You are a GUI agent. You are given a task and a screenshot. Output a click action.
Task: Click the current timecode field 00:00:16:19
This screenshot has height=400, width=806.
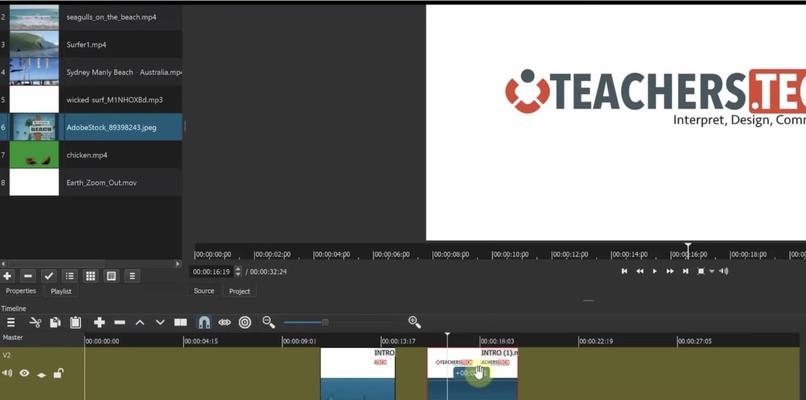point(211,271)
